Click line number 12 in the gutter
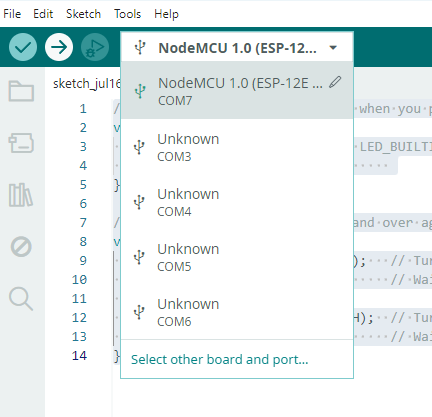The height and width of the screenshot is (417, 432). (79, 317)
